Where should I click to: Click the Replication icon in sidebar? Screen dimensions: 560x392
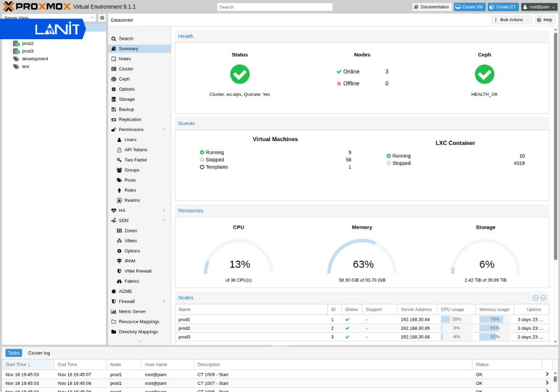[114, 119]
